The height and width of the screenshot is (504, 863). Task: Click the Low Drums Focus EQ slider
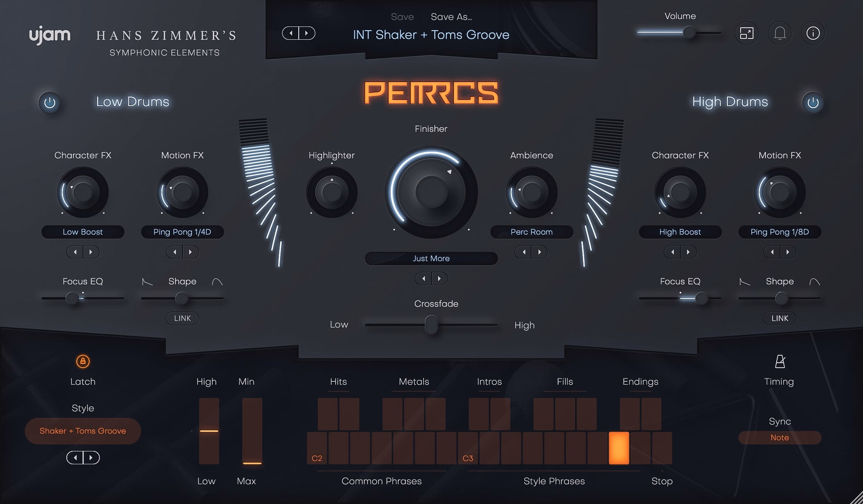pyautogui.click(x=83, y=298)
